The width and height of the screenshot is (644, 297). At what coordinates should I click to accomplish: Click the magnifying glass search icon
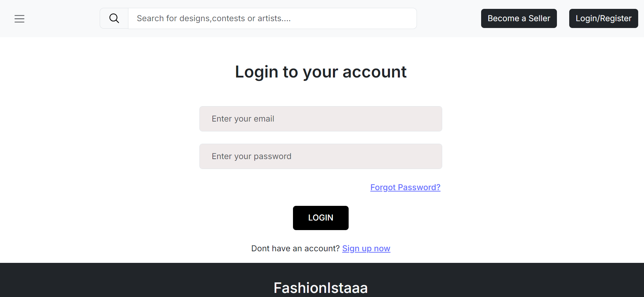tap(114, 18)
